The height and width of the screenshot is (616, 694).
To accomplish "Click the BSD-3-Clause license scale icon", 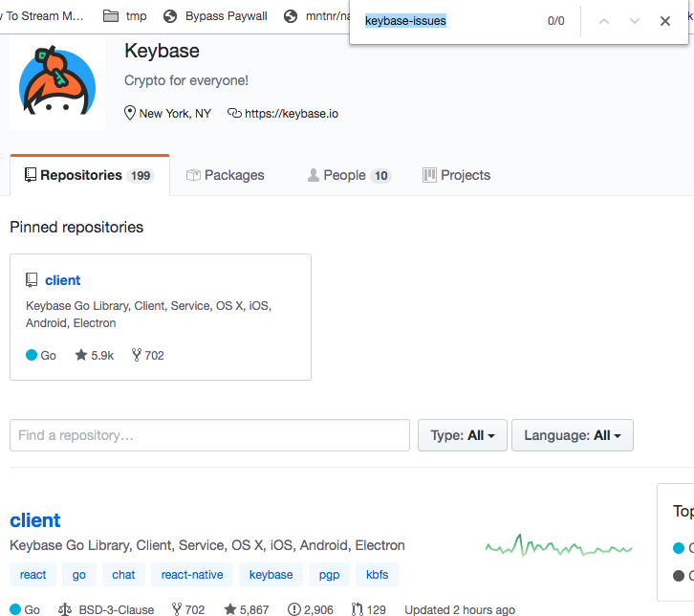I will (x=65, y=609).
